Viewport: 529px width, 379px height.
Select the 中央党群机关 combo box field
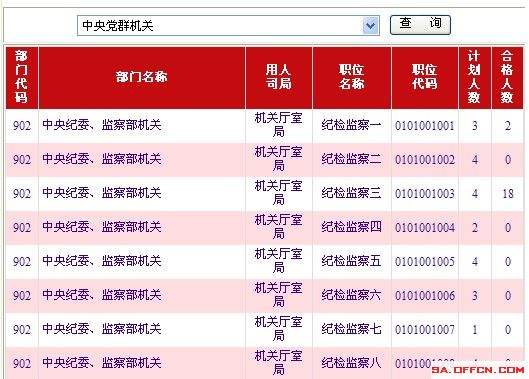coord(228,26)
